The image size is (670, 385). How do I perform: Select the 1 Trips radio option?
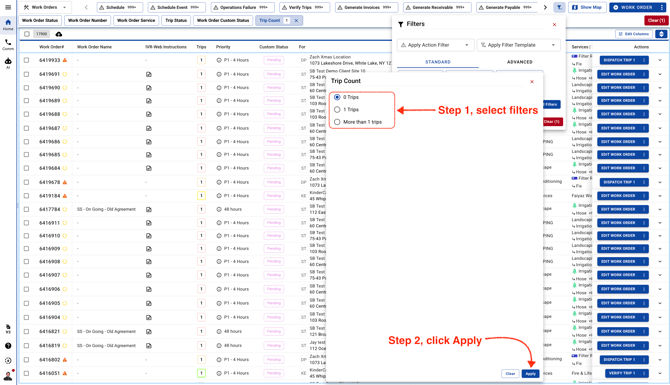337,109
